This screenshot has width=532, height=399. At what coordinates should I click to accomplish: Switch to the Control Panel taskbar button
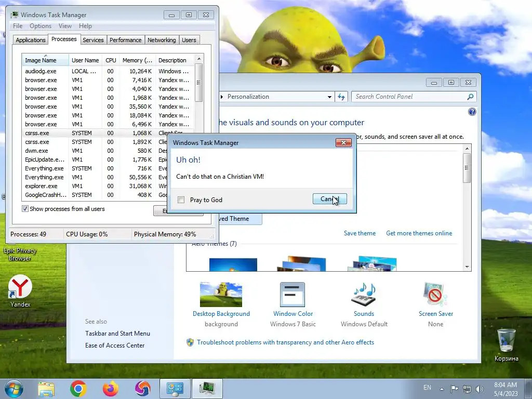175,389
